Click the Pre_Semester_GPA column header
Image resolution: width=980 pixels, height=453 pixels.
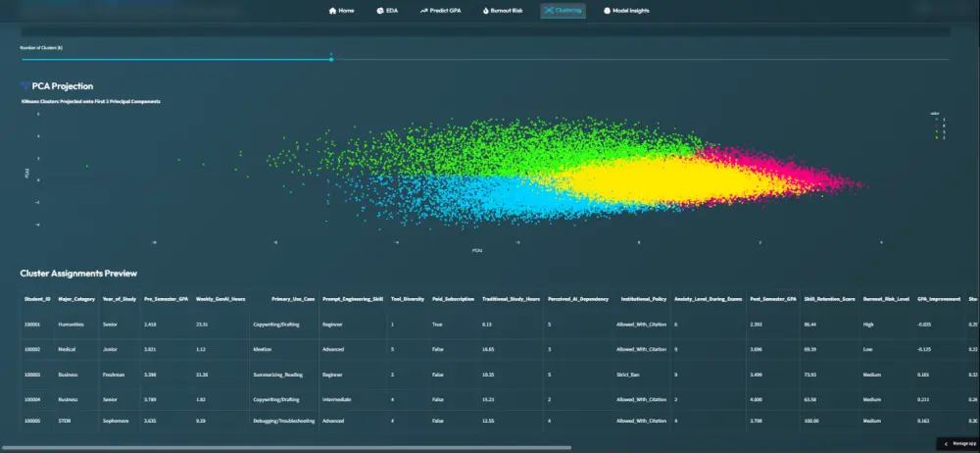pos(166,300)
